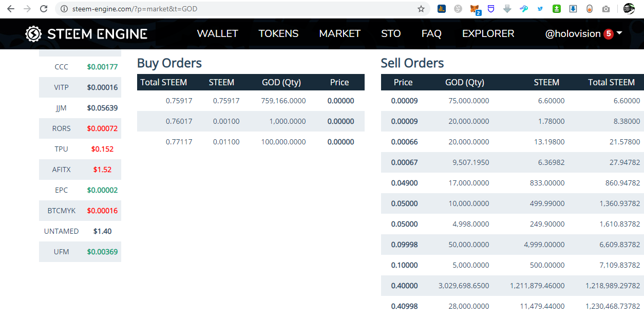Click buy order of 100,000.0000 GOD
The image size is (644, 318).
click(x=251, y=142)
